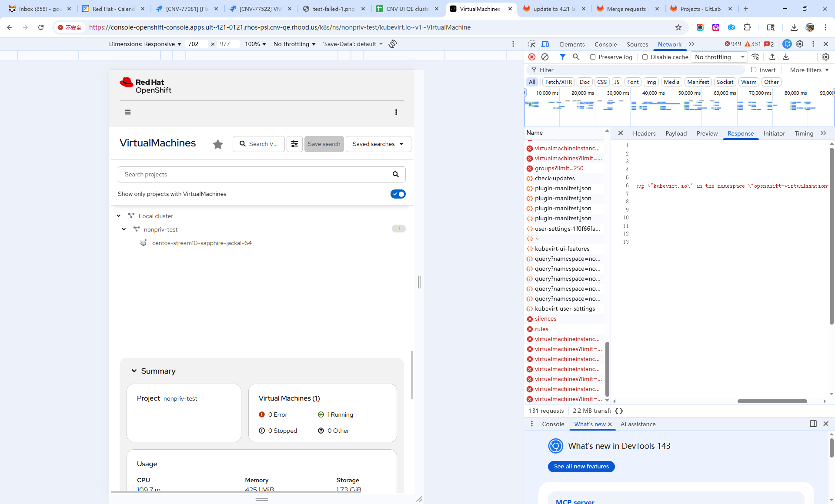This screenshot has height=504, width=835.
Task: Check the Disable cache checkbox
Action: point(645,57)
